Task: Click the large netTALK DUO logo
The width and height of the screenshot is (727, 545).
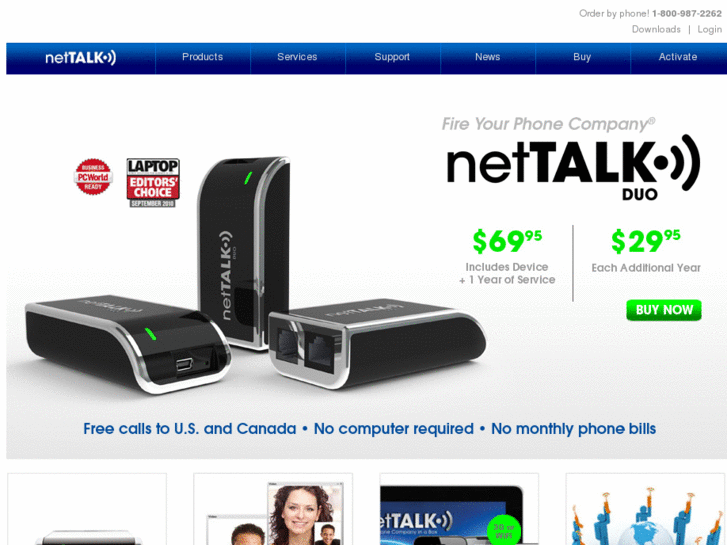Action: pos(573,167)
